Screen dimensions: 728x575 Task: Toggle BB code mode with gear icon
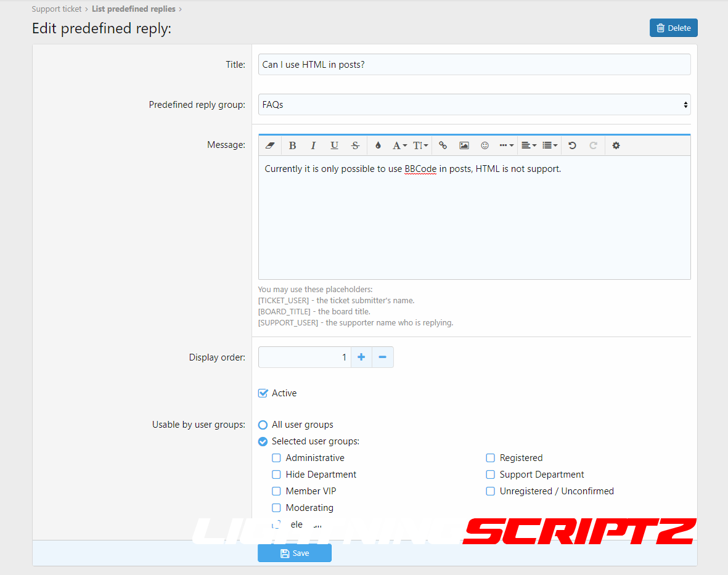point(616,145)
